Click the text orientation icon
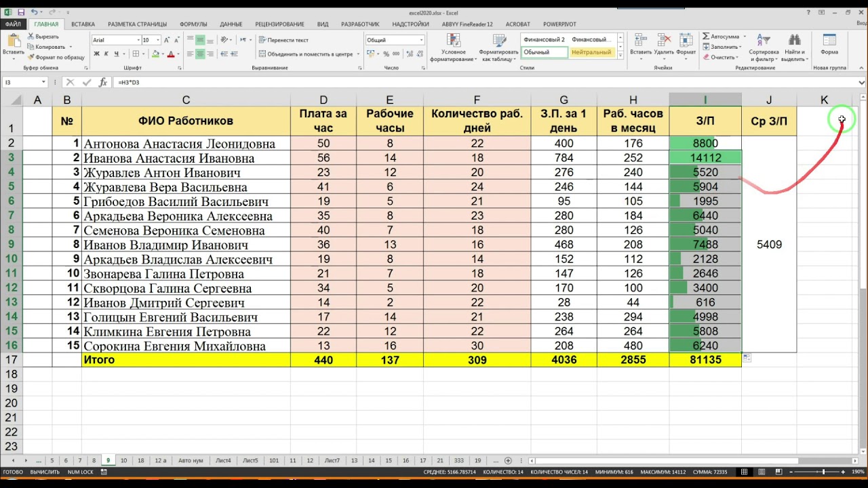 pyautogui.click(x=225, y=40)
